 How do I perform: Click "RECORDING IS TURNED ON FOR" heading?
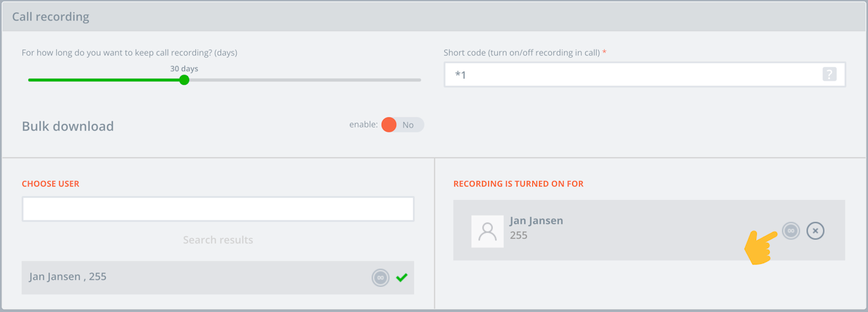[518, 184]
